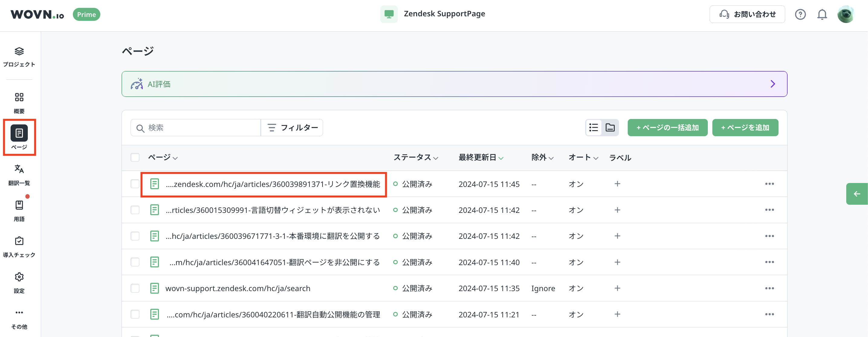
Task: Click the +ページを追加 button
Action: (745, 128)
